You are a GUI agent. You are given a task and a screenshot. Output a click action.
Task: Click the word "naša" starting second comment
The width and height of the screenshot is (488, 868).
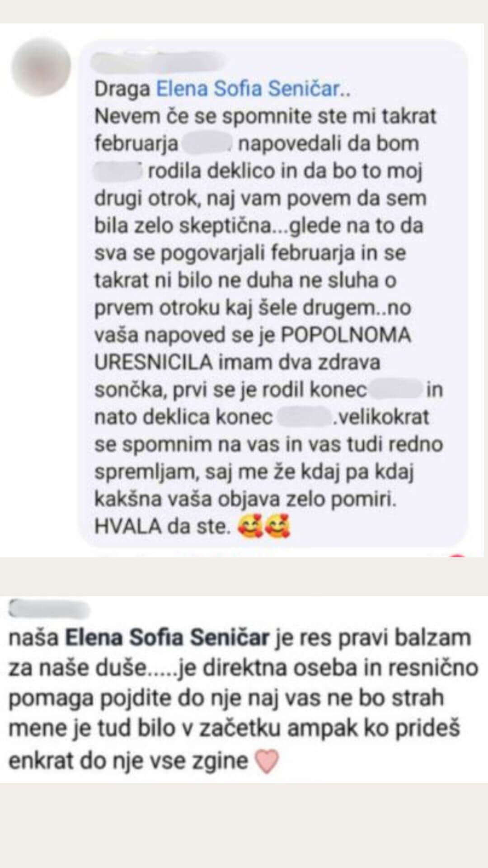coord(34,638)
